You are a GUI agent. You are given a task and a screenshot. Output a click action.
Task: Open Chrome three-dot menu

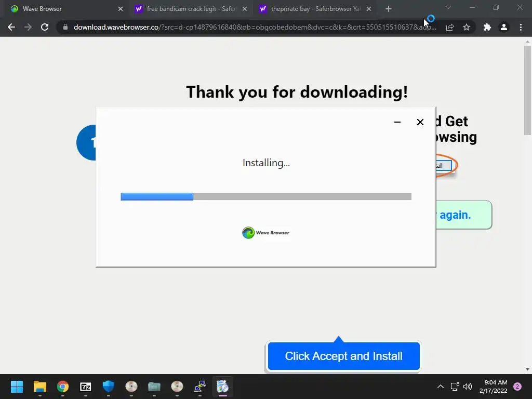[521, 27]
